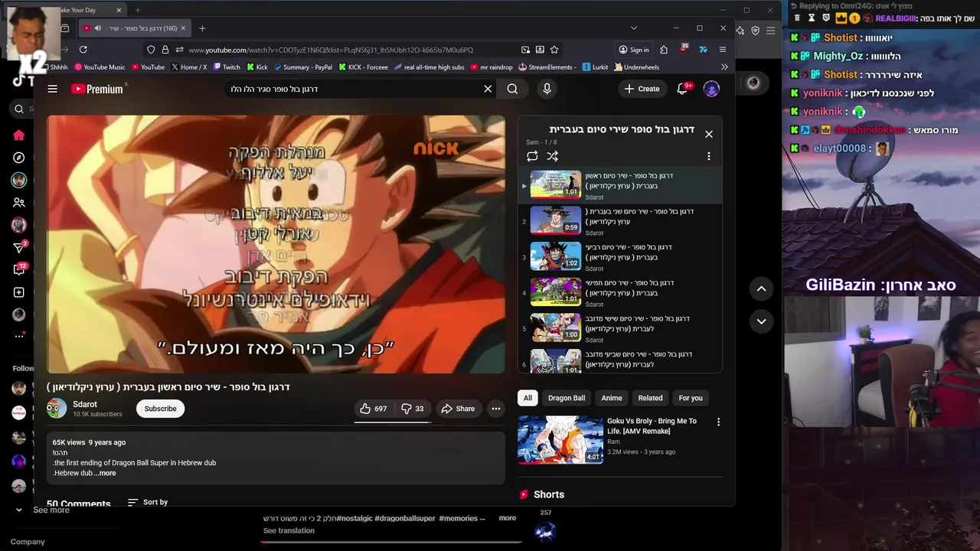Open Summary - PayPal bookmark
Screen dimensions: 980x551
[303, 67]
